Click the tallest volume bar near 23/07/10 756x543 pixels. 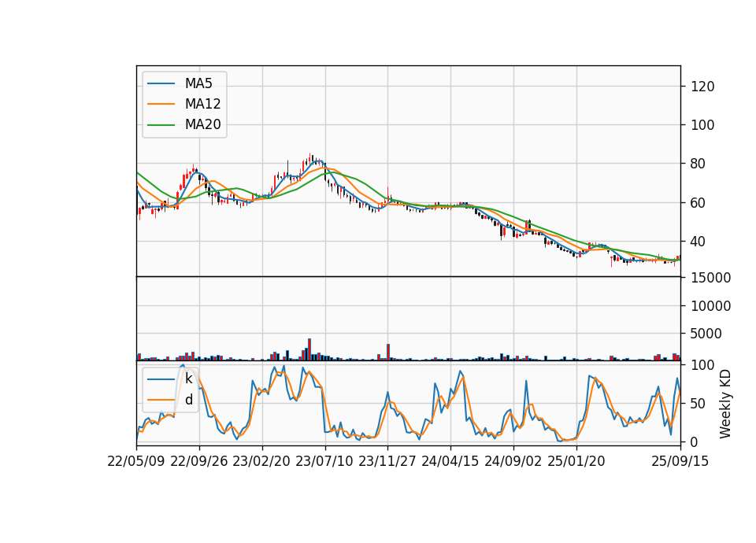point(309,349)
